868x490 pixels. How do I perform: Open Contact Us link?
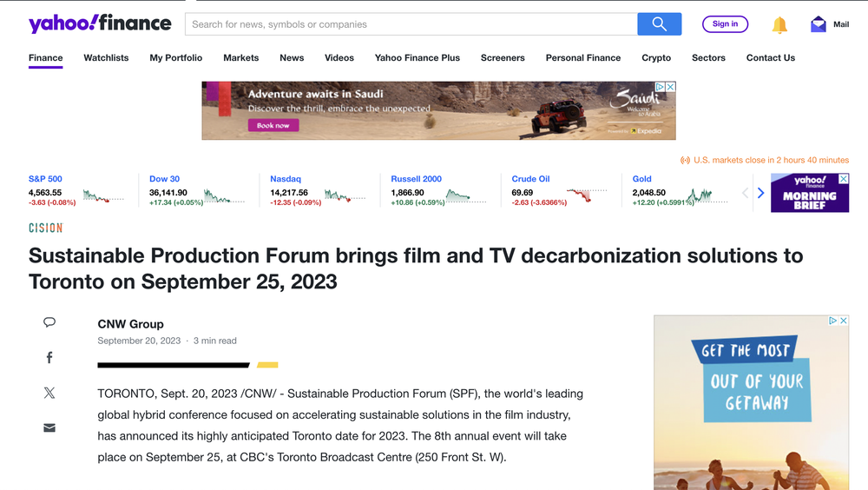click(x=771, y=57)
